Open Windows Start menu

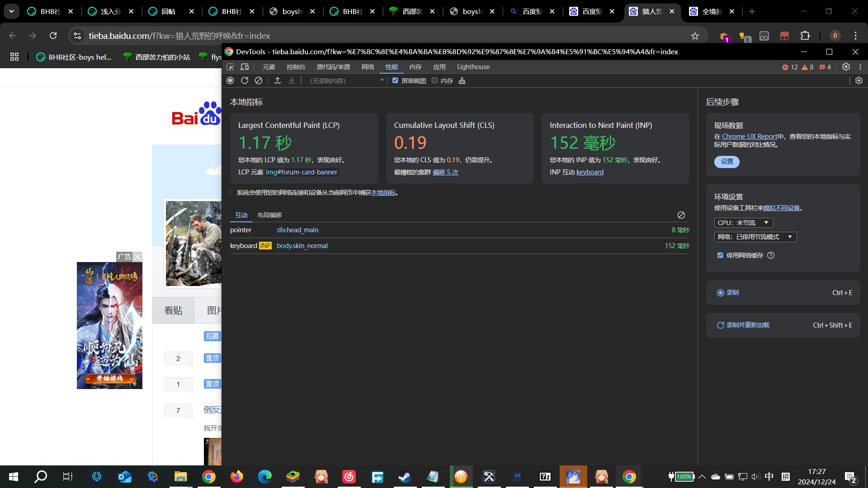[x=14, y=477]
